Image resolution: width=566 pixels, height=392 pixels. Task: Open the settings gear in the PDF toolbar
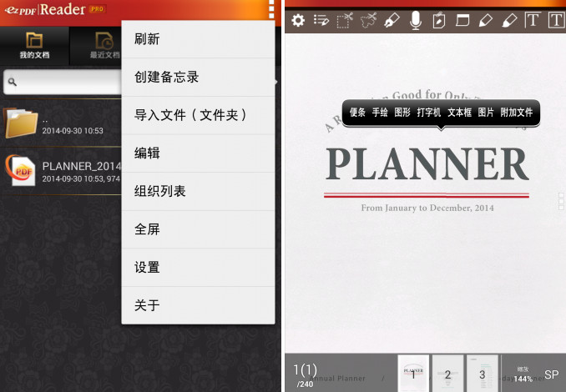tap(298, 21)
